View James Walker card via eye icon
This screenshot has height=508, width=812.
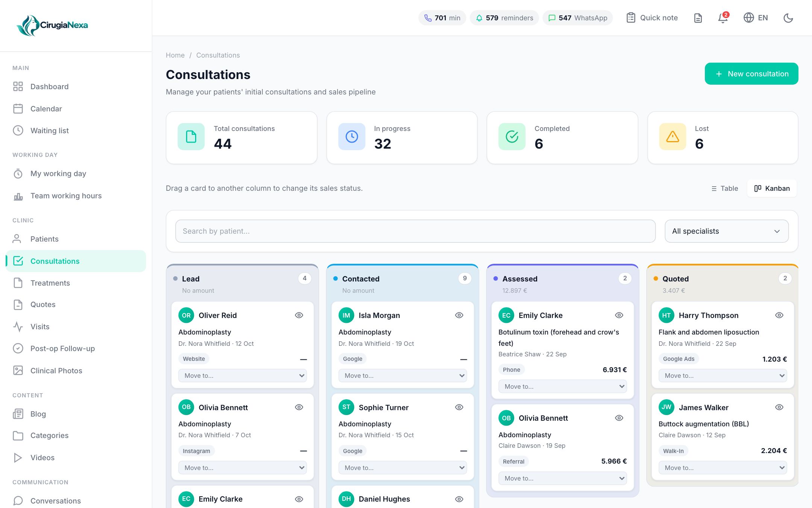click(779, 407)
